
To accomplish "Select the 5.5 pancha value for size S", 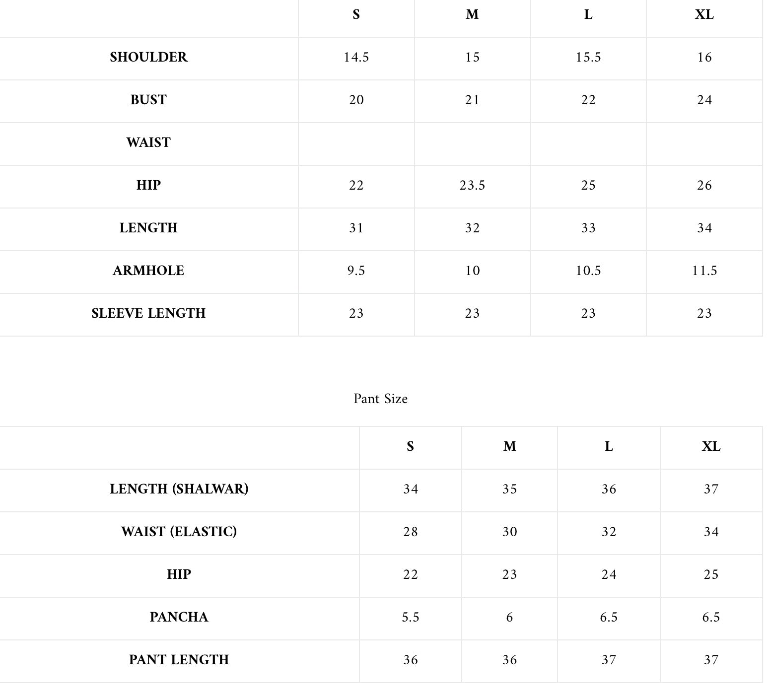I will point(411,617).
